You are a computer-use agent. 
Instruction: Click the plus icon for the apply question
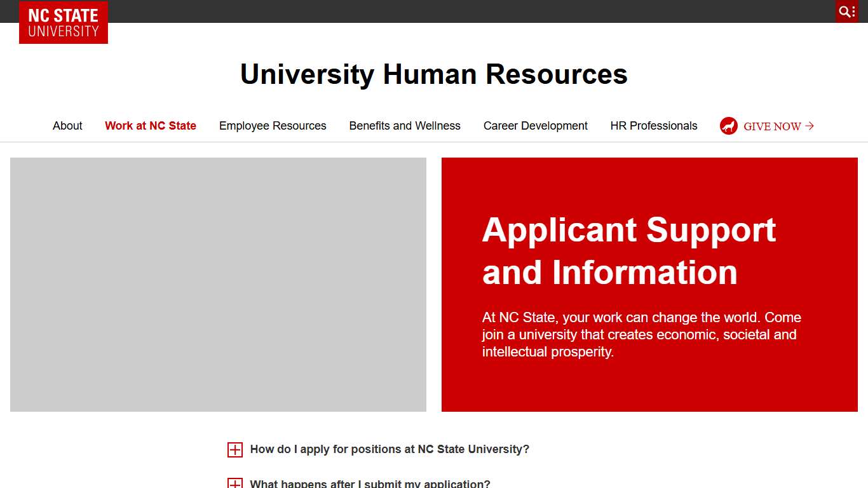pos(235,449)
